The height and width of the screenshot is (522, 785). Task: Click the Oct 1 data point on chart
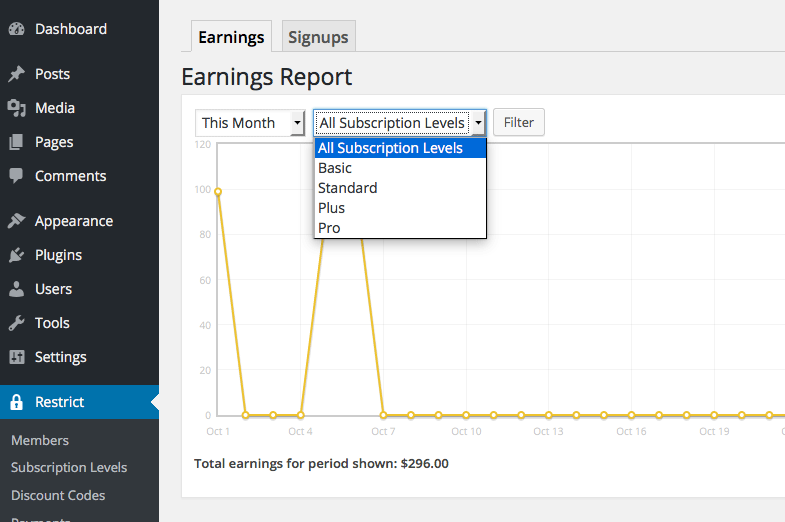(217, 191)
